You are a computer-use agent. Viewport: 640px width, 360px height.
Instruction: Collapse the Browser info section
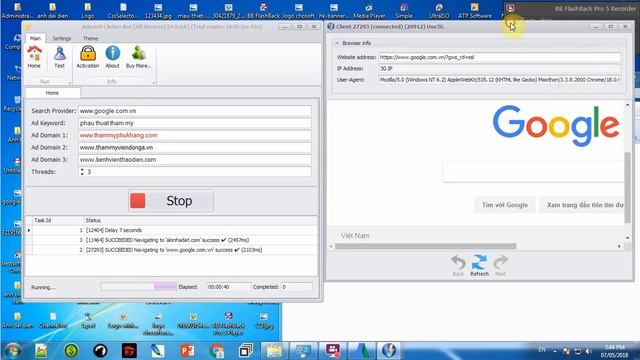pyautogui.click(x=338, y=43)
